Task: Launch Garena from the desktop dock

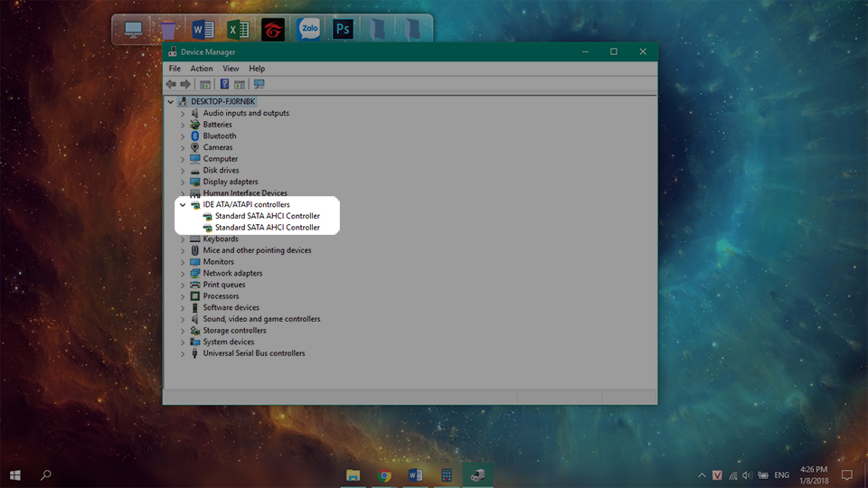Action: pos(273,29)
